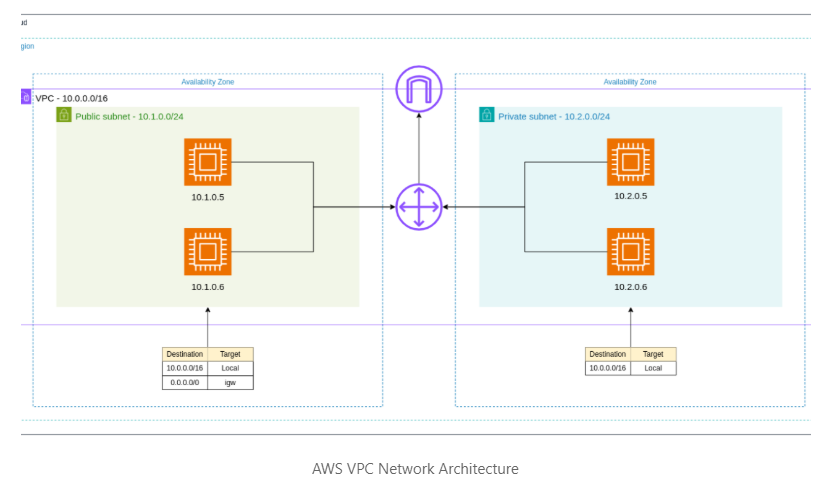Select the Private subnet - 10.2.0.0/24 label
This screenshot has height=483, width=829.
tap(554, 116)
